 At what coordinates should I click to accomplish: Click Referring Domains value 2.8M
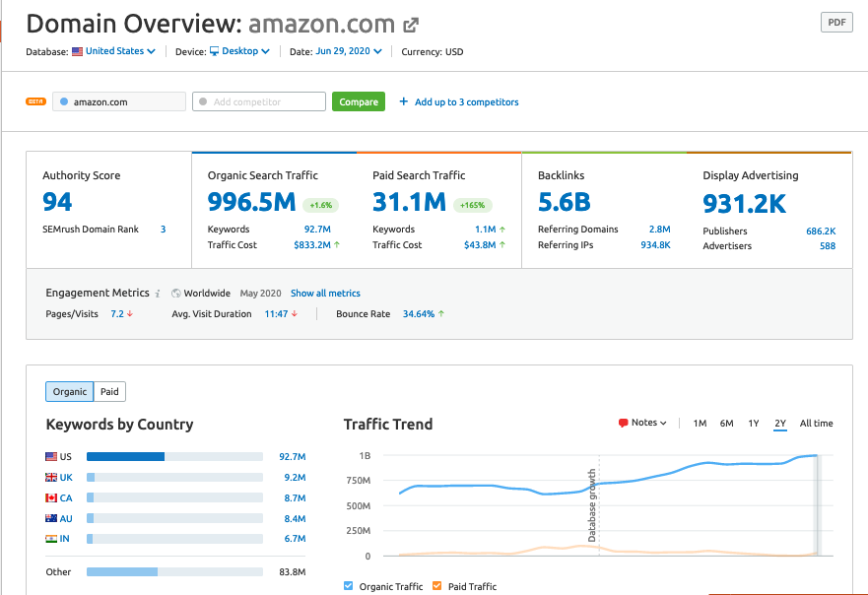(660, 230)
